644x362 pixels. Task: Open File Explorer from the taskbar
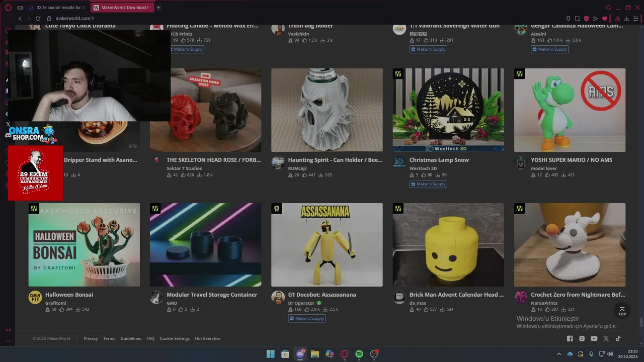315,354
